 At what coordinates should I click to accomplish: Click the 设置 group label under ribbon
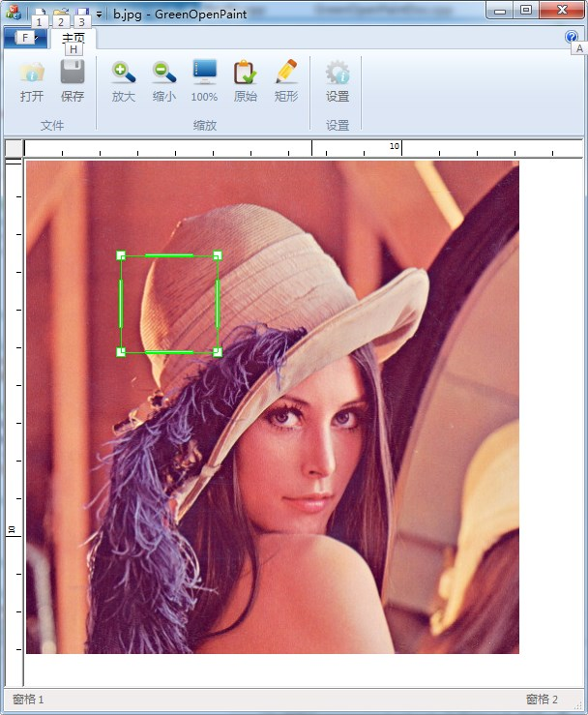[x=338, y=125]
